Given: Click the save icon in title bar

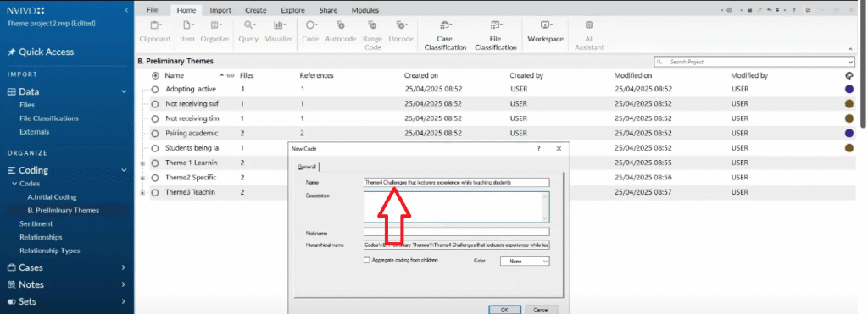Looking at the screenshot, I should tap(749, 10).
